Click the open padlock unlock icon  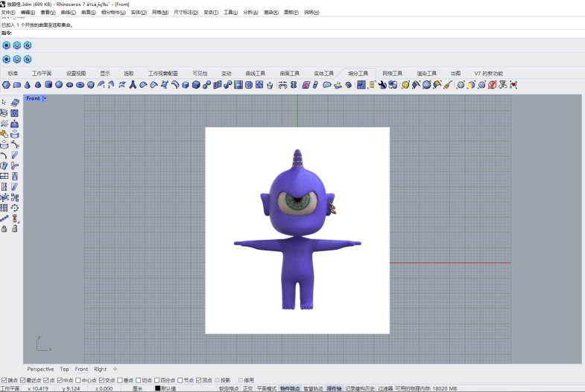coord(15,229)
